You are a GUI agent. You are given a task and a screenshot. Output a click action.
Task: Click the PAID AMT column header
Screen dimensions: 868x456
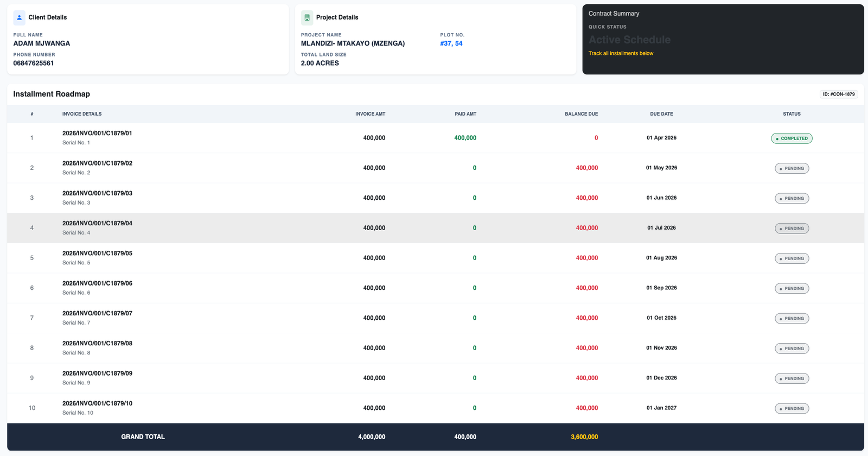point(465,114)
